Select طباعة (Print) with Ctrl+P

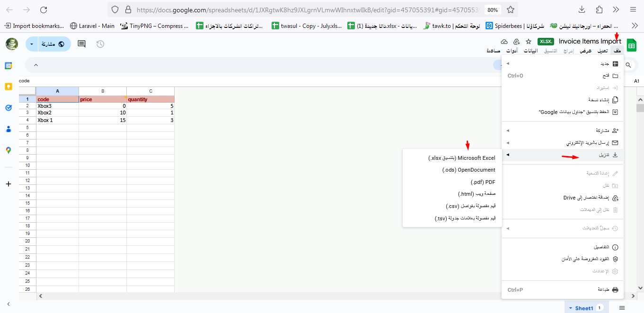point(563,290)
